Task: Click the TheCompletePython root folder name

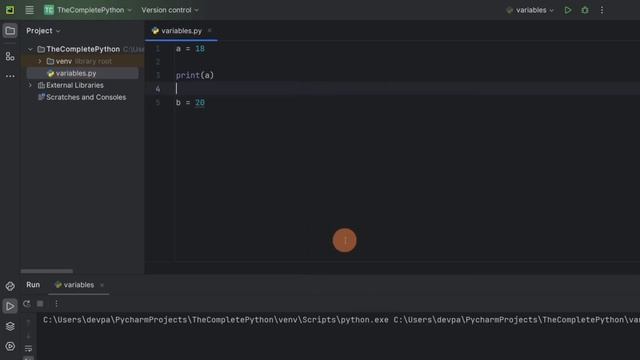Action: pos(83,49)
